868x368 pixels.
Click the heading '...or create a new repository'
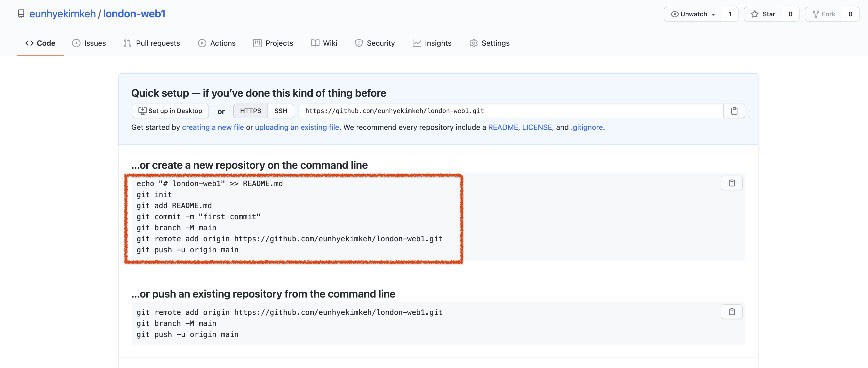(x=249, y=165)
